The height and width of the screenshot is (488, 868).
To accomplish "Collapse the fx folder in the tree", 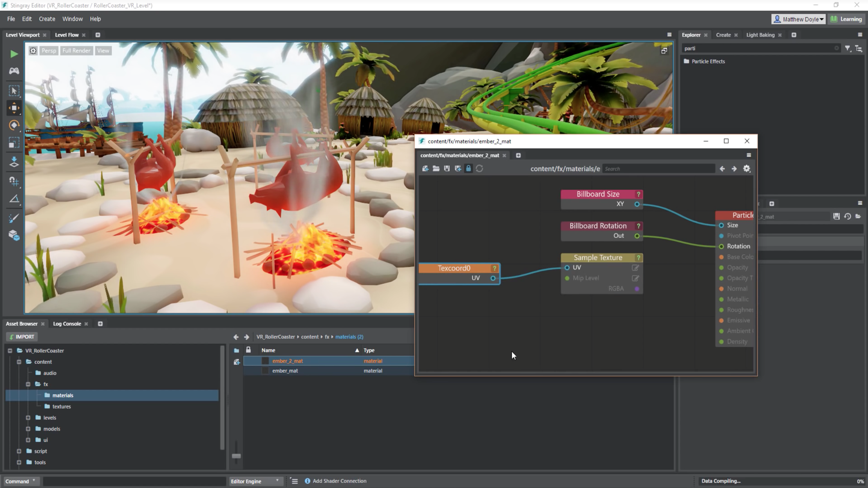I will pyautogui.click(x=28, y=384).
